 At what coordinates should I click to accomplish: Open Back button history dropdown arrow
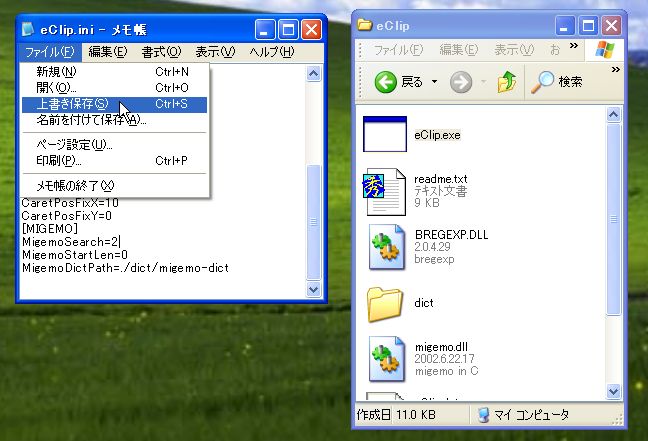(x=434, y=81)
